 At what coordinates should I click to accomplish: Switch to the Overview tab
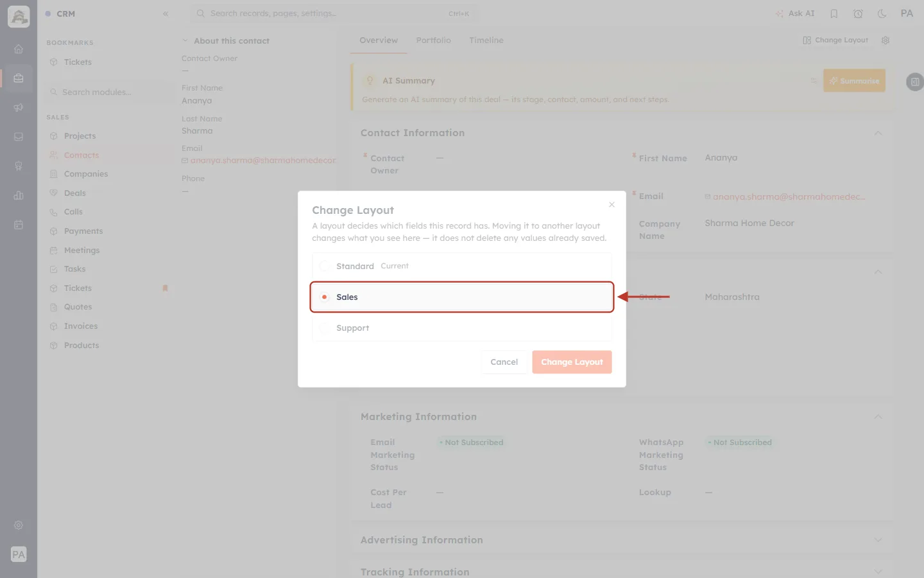point(379,40)
